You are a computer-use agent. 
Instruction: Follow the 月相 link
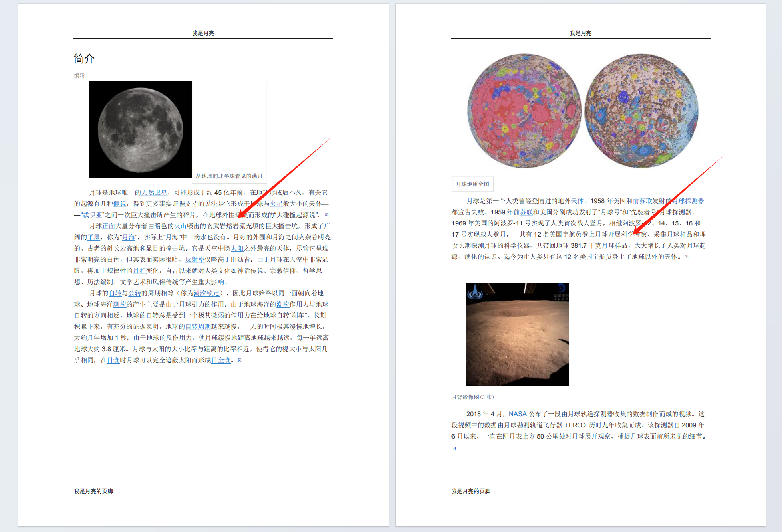(139, 271)
